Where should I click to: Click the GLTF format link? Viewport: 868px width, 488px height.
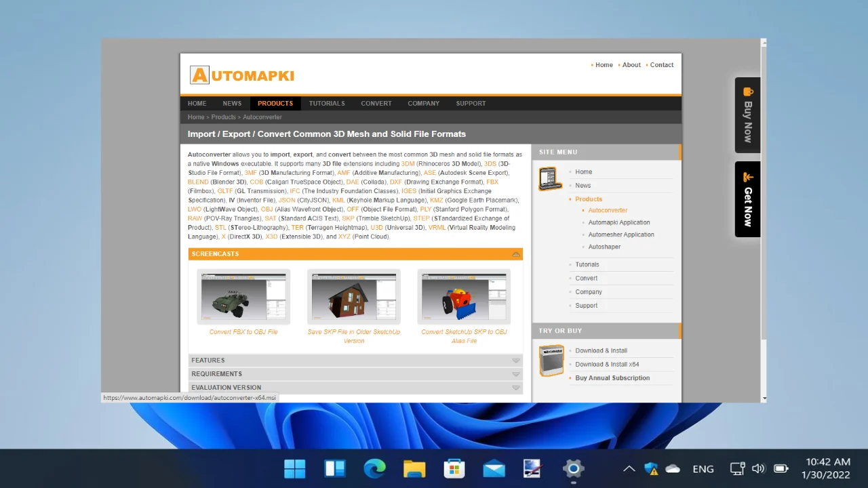225,191
